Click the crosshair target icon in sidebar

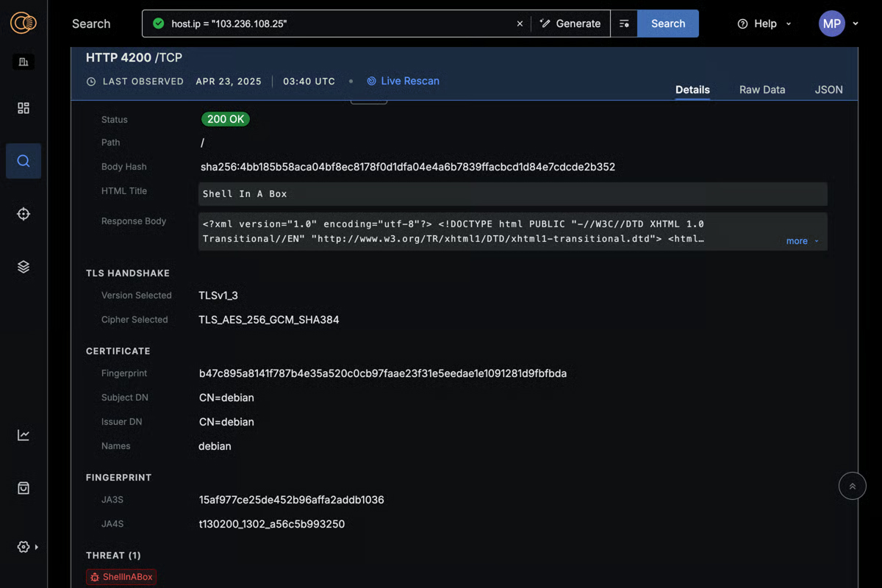(23, 214)
